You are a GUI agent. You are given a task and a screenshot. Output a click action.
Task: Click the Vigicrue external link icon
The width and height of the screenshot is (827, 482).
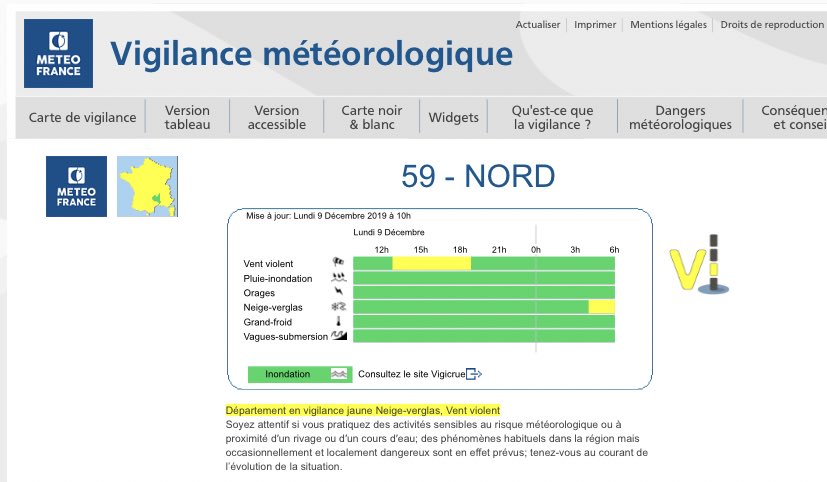[474, 374]
